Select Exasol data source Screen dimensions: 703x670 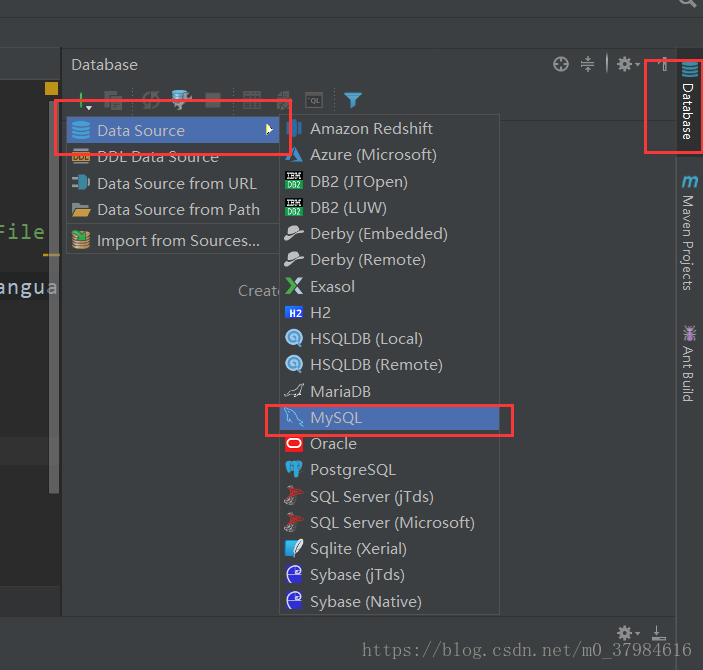[389, 287]
